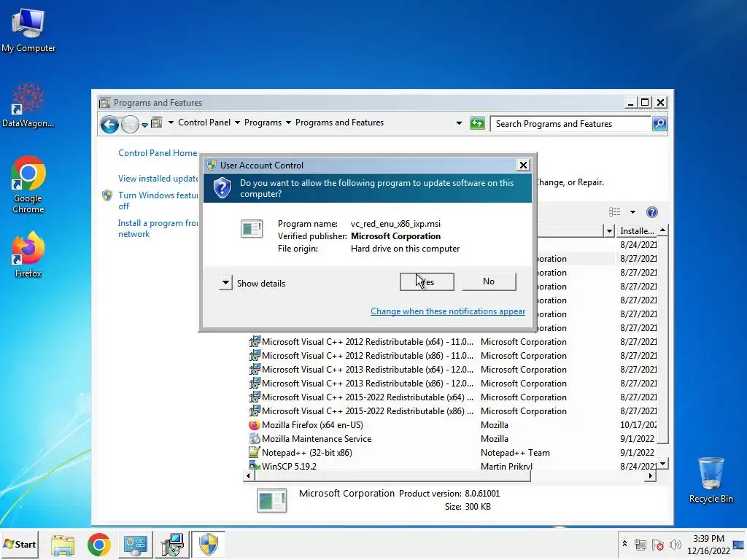Select WinSCP 5.19.2 entry
This screenshot has width=747, height=560.
click(452, 466)
